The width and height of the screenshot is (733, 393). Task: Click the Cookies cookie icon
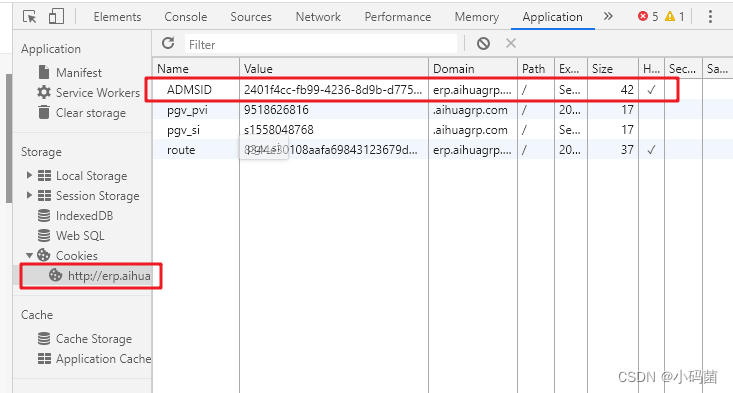click(x=43, y=255)
